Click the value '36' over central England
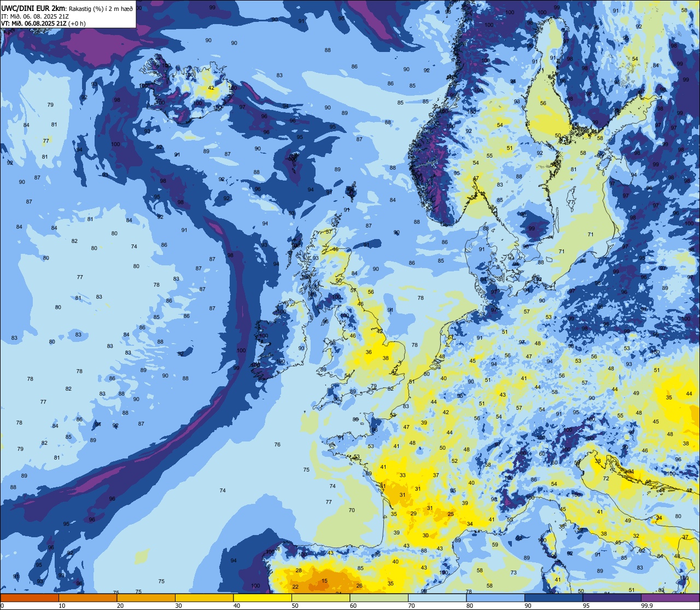Viewport: 700px width, 610px height. click(369, 352)
